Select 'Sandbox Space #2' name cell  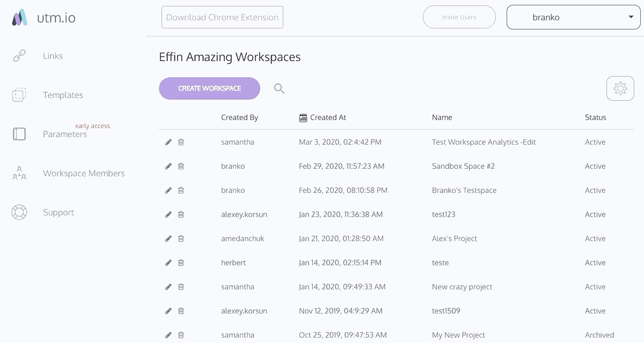pyautogui.click(x=463, y=166)
